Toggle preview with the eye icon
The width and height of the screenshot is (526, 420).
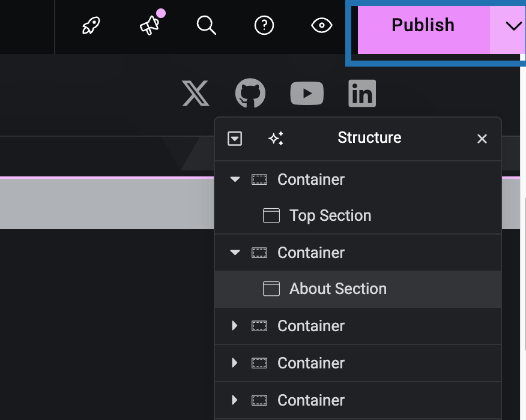(x=322, y=25)
